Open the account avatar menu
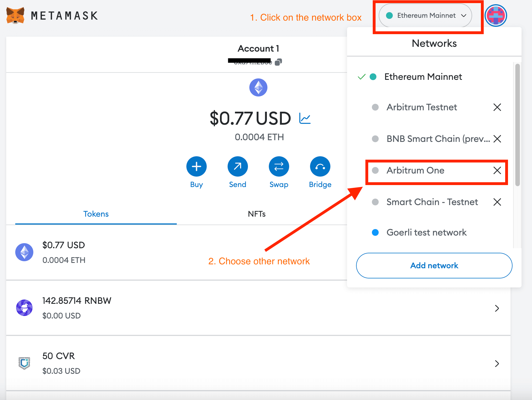The width and height of the screenshot is (532, 400). pos(496,16)
